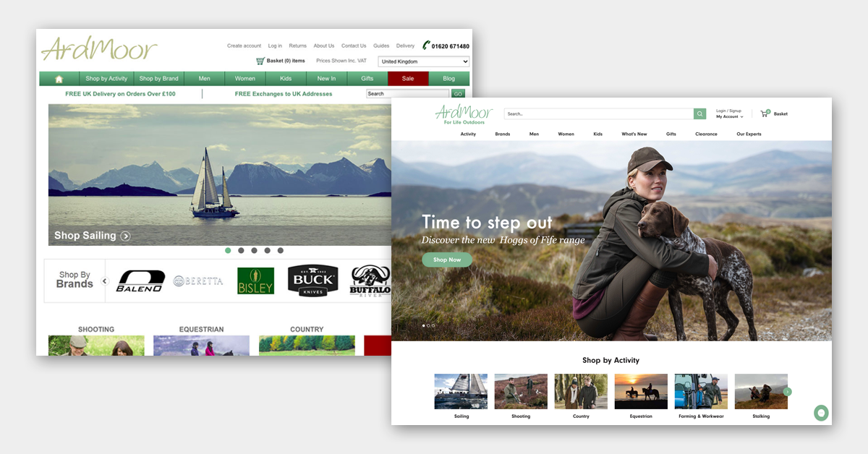Click the basket cart icon in new header
The width and height of the screenshot is (868, 454).
765,113
